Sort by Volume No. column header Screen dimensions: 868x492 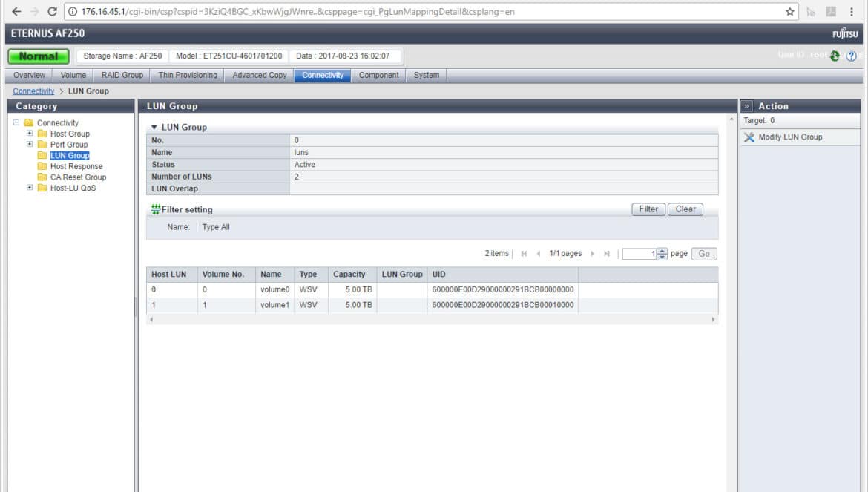tap(226, 275)
